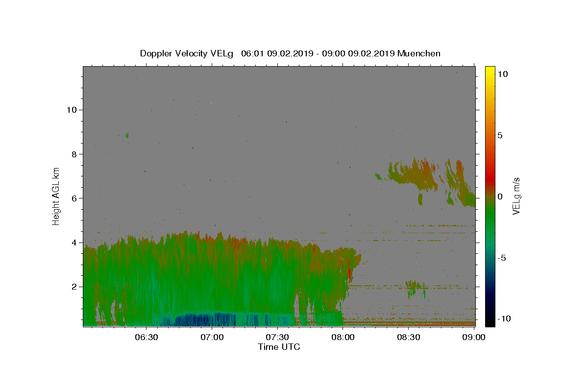Viewport: 588px width, 392px height.
Task: Click the tiny green echo at 9 km near 06:20
Action: click(127, 135)
